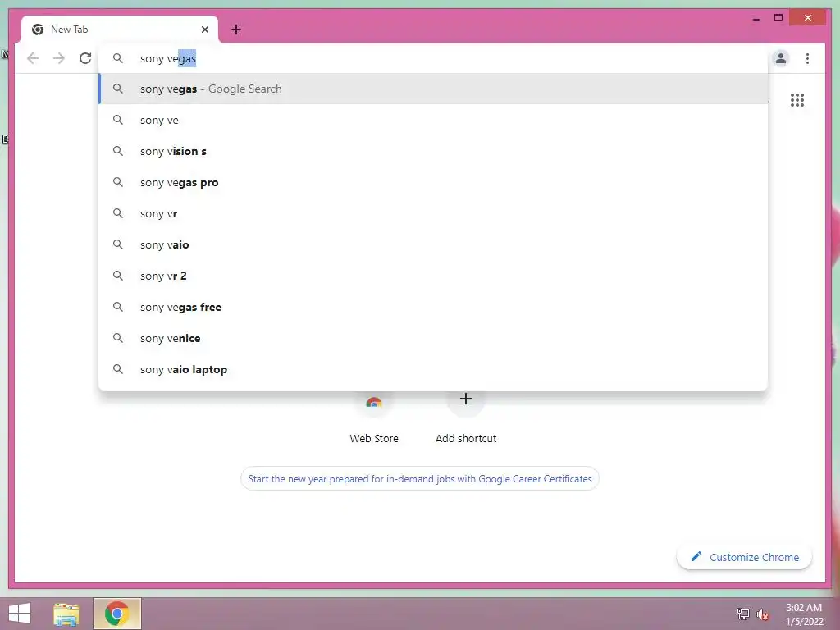
Task: Open the Web Store shortcut
Action: (374, 418)
